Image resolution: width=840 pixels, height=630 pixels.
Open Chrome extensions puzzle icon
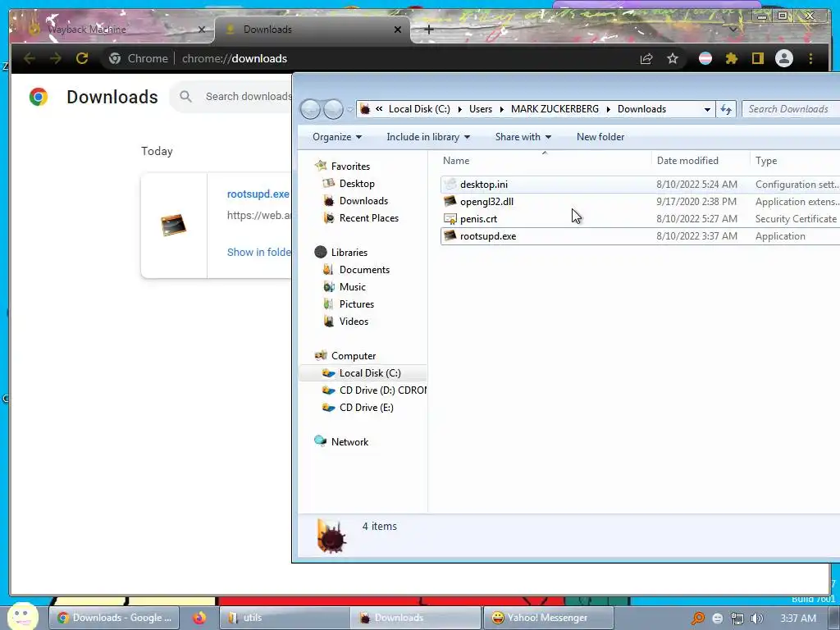click(731, 58)
